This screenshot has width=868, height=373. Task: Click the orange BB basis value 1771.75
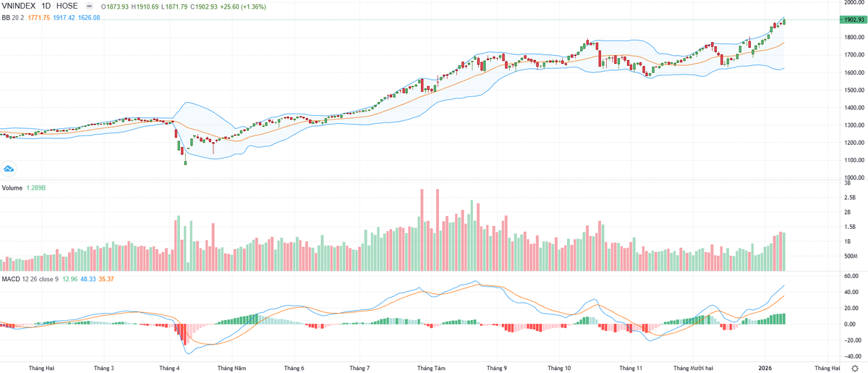tap(39, 17)
